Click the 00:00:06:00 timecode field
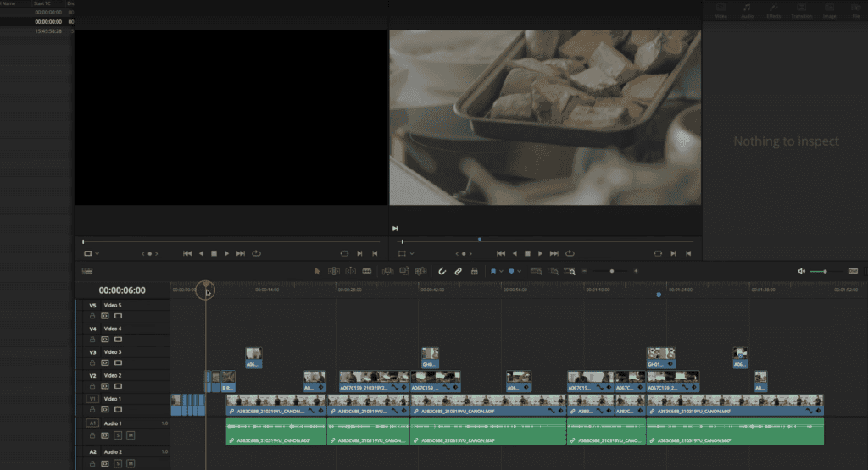The width and height of the screenshot is (868, 470). (x=122, y=290)
